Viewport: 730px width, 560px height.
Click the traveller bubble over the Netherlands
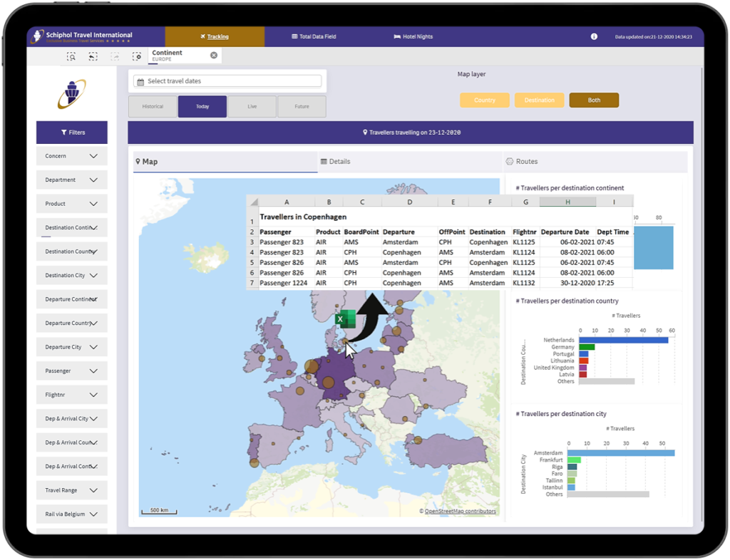coord(311,366)
